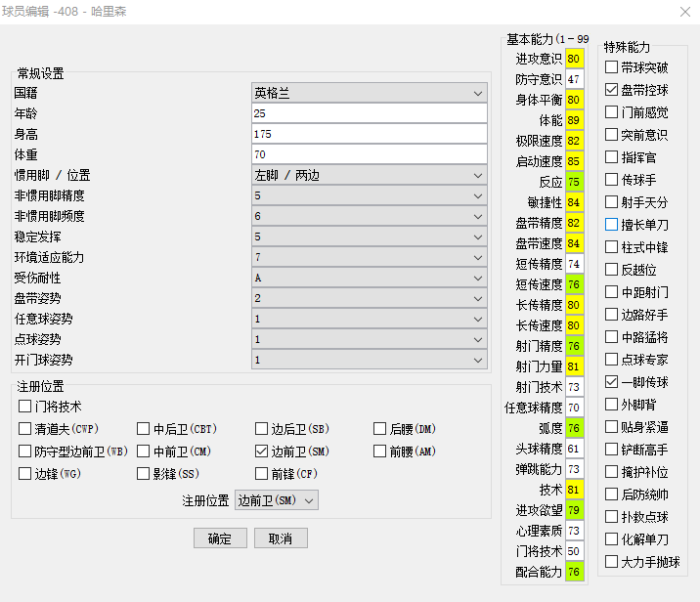
Task: Click the 反应 value 75
Action: pos(575,182)
